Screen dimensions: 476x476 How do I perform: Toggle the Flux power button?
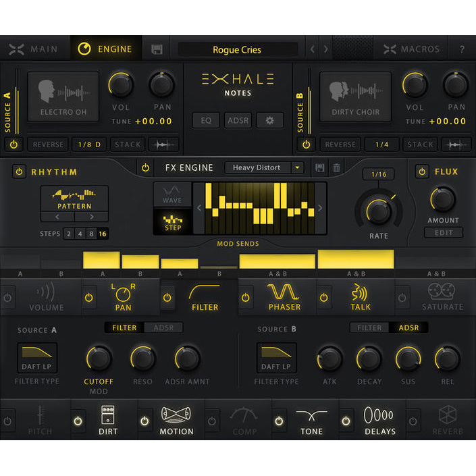[x=422, y=171]
